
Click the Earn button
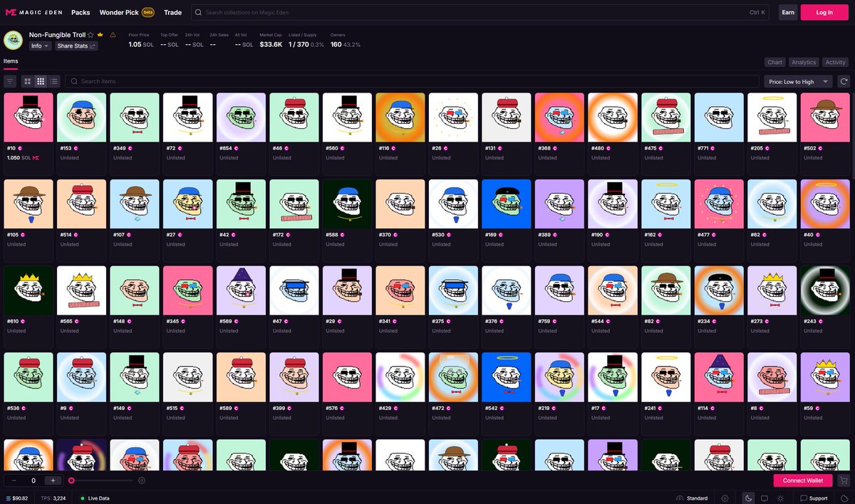pyautogui.click(x=788, y=12)
